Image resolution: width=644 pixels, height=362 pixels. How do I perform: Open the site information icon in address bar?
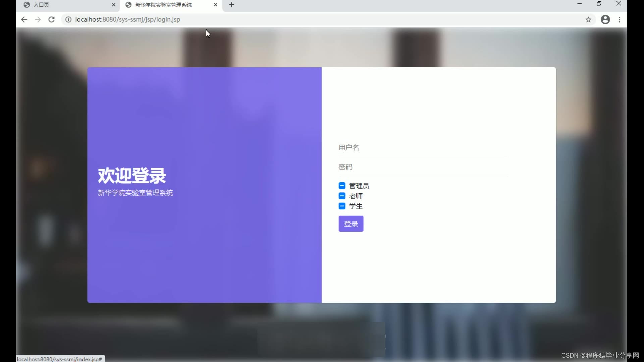pos(68,20)
